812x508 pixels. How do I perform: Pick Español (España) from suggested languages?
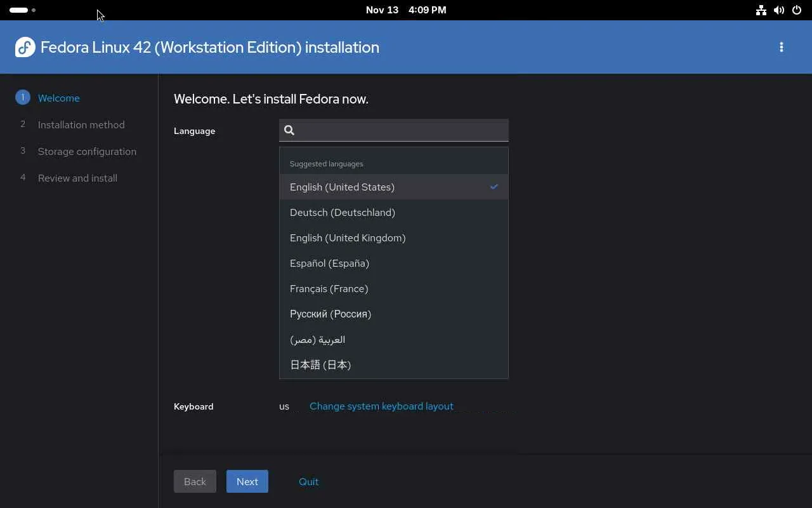pos(394,263)
